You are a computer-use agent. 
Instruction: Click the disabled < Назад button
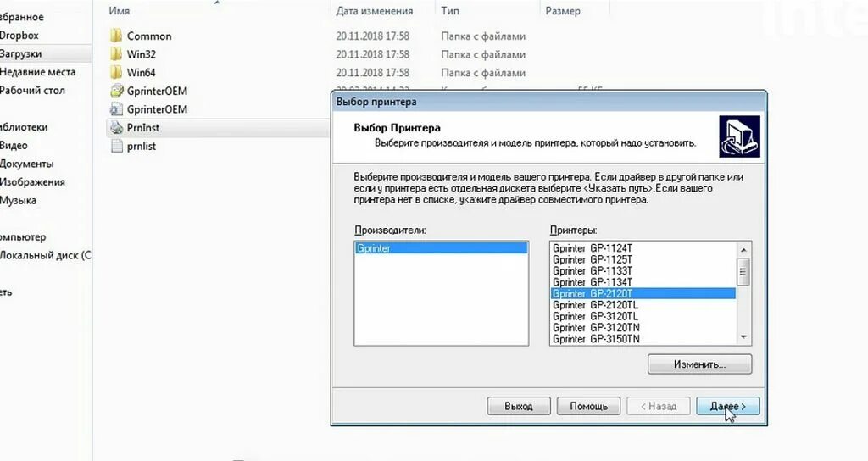[658, 406]
